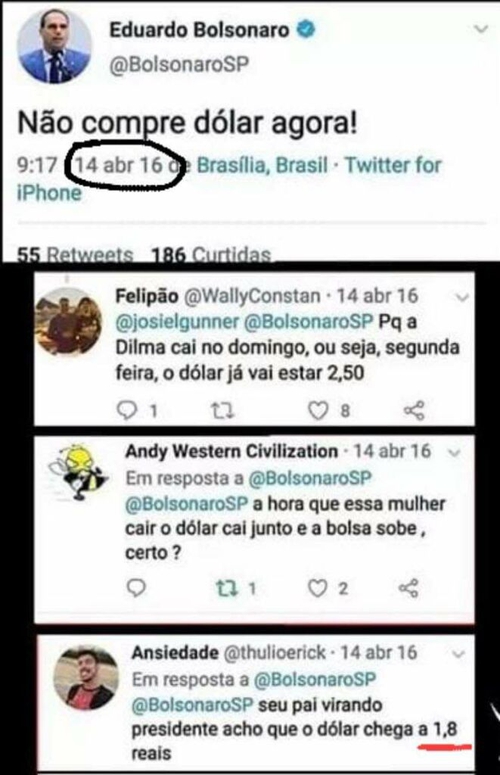Retweet Andy Western Civilization's tweet

point(227,588)
